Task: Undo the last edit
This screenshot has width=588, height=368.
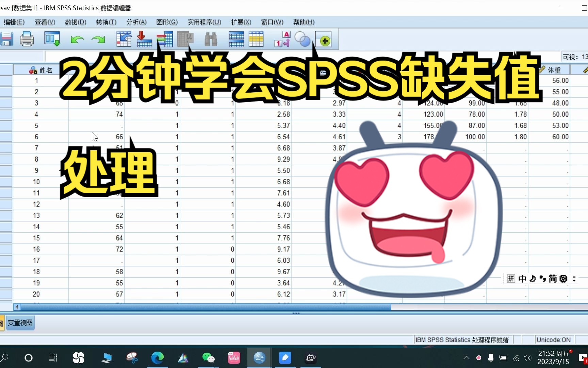Action: [x=77, y=39]
